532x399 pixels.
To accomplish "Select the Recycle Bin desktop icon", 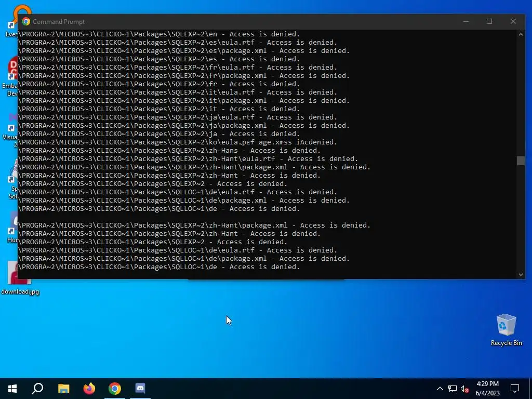I will click(506, 330).
